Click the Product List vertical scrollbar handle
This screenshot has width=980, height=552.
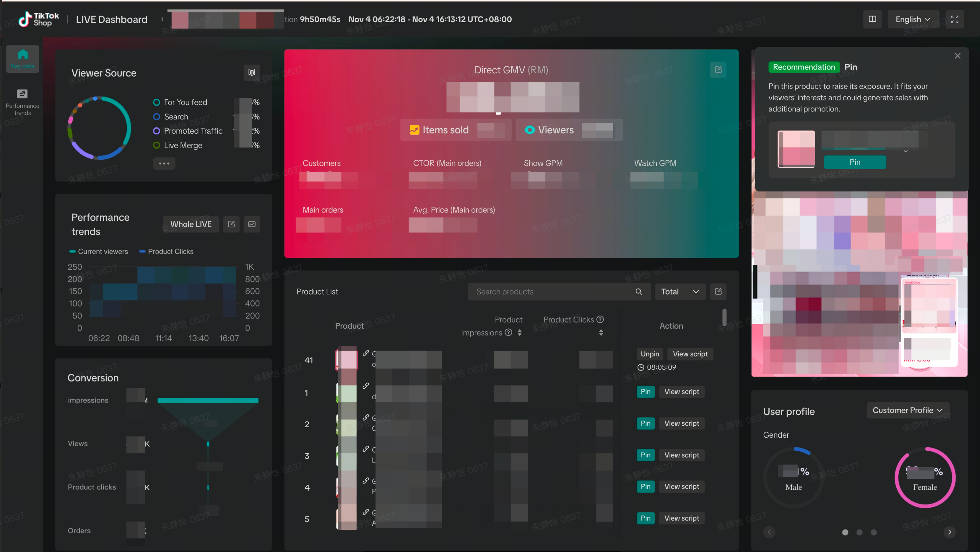pos(724,317)
